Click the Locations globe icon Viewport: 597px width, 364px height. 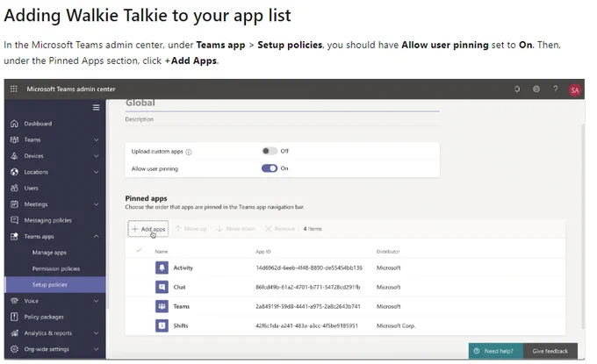point(14,172)
